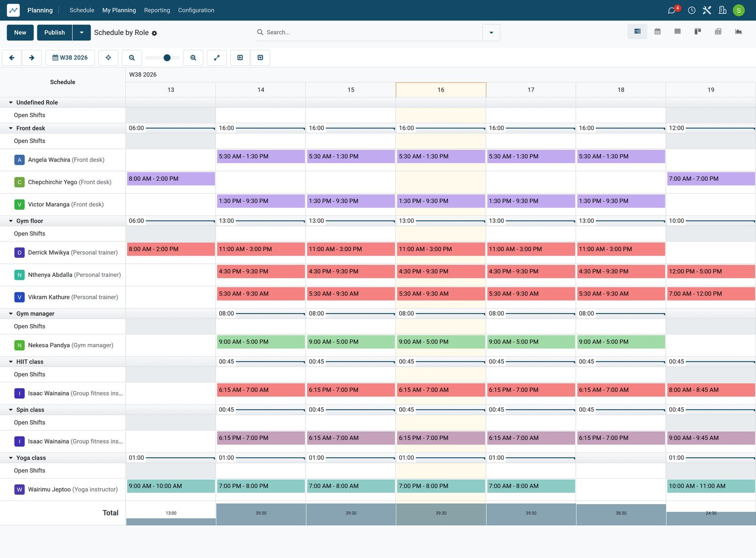Click the 38:30 total for day 18
Screen dimensions: 756x558
(x=621, y=513)
